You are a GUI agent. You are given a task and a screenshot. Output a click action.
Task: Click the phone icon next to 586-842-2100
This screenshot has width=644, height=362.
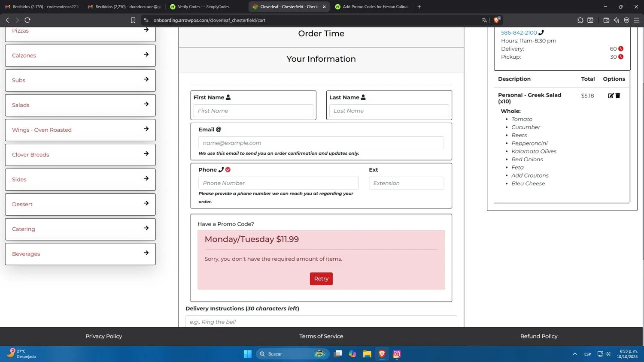(541, 33)
